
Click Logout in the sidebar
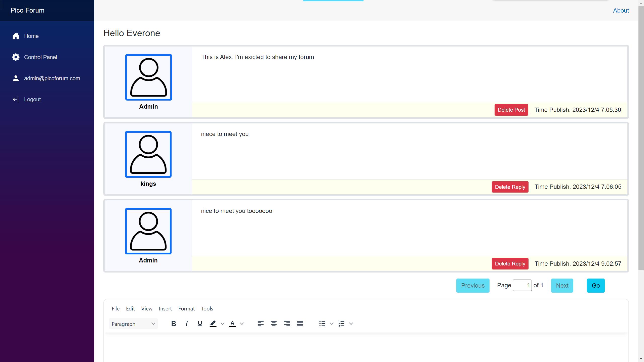point(32,99)
